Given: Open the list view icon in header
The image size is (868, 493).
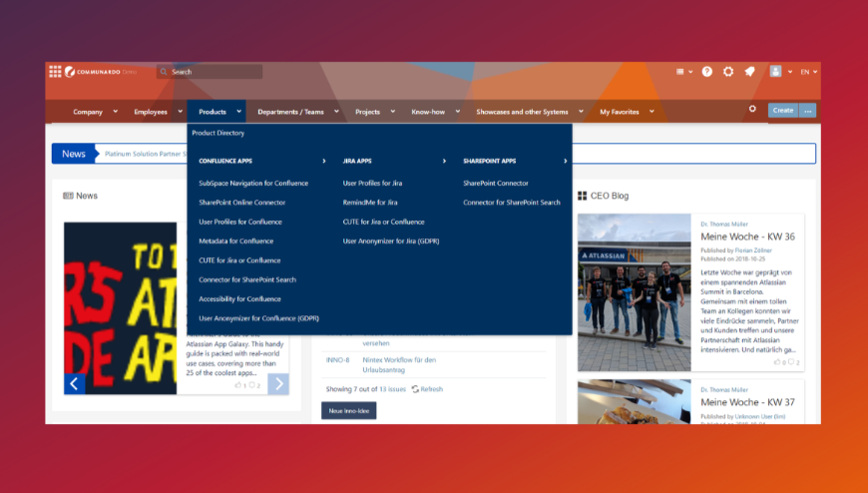Looking at the screenshot, I should click(679, 72).
